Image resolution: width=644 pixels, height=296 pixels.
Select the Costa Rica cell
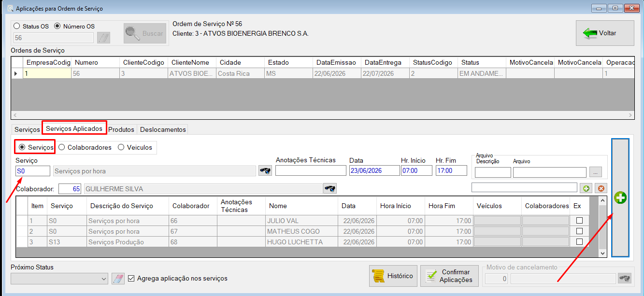coord(240,73)
